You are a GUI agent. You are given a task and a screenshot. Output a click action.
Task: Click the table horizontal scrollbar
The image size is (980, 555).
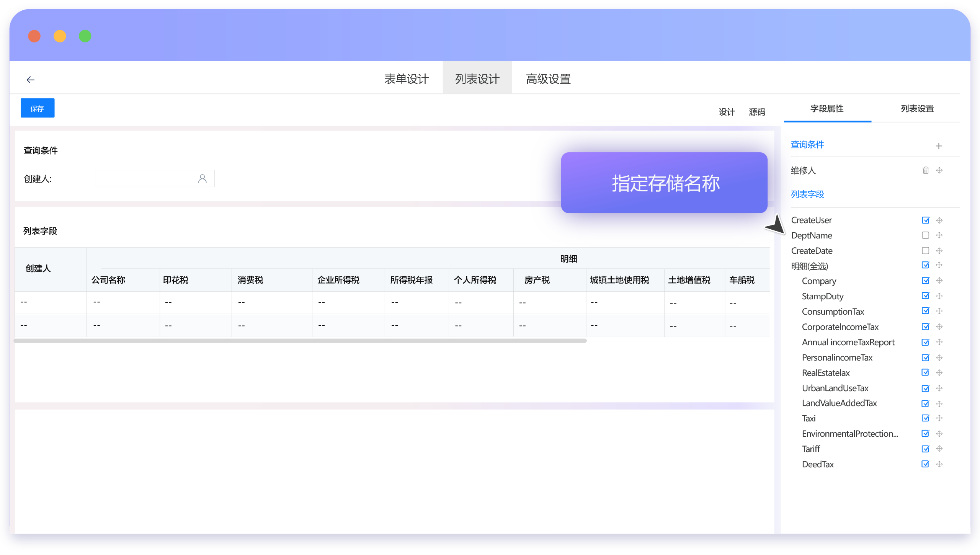[300, 341]
